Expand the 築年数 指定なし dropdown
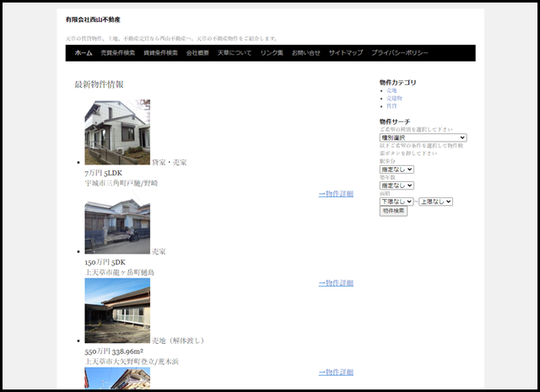540x392 pixels. pos(397,185)
